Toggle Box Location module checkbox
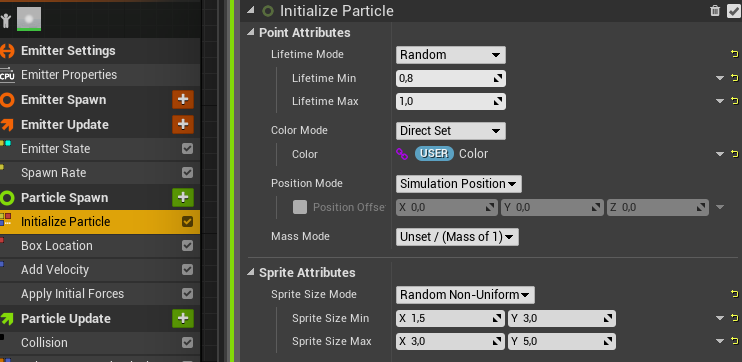Screen dimensions: 742x362 pyautogui.click(x=187, y=246)
